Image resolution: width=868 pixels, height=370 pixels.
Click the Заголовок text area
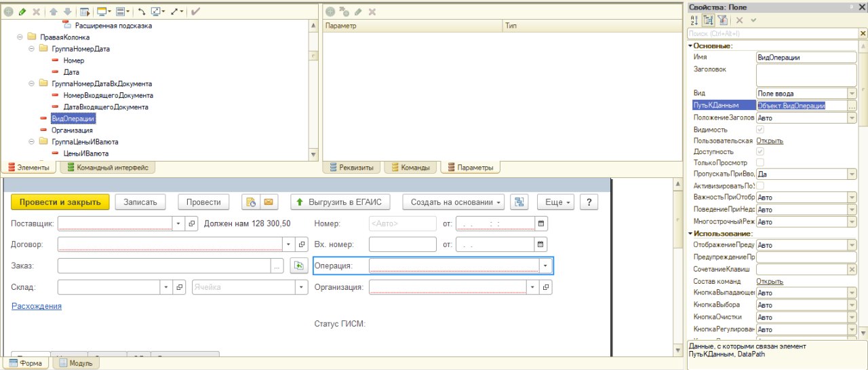point(806,75)
